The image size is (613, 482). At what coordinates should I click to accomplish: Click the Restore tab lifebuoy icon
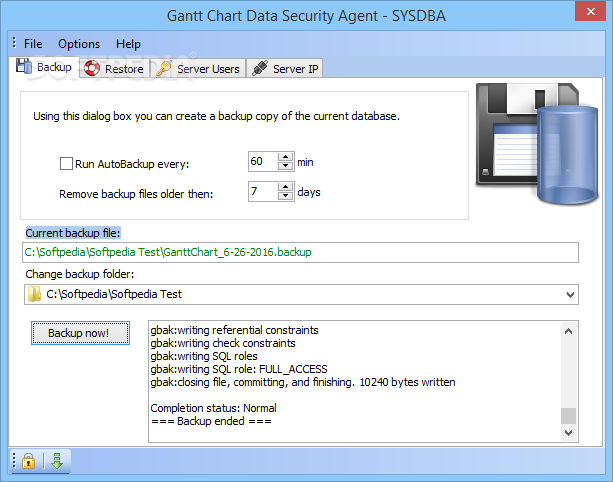coord(92,68)
